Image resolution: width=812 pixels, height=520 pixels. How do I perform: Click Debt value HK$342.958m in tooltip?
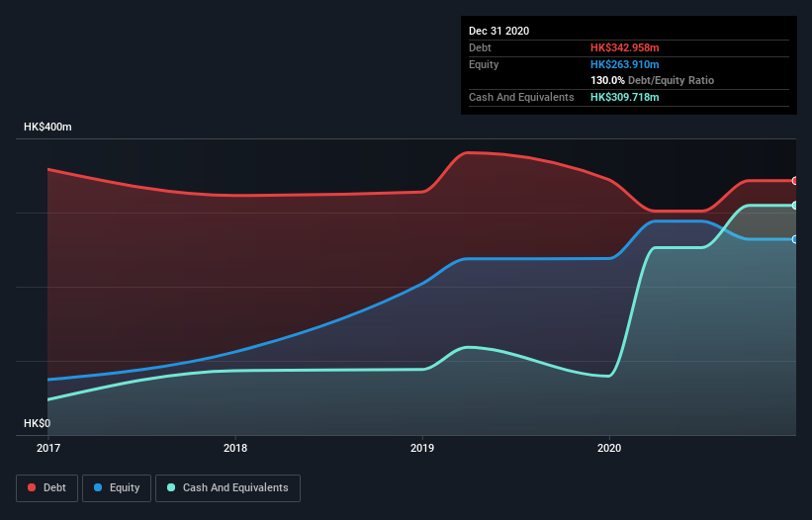coord(624,47)
